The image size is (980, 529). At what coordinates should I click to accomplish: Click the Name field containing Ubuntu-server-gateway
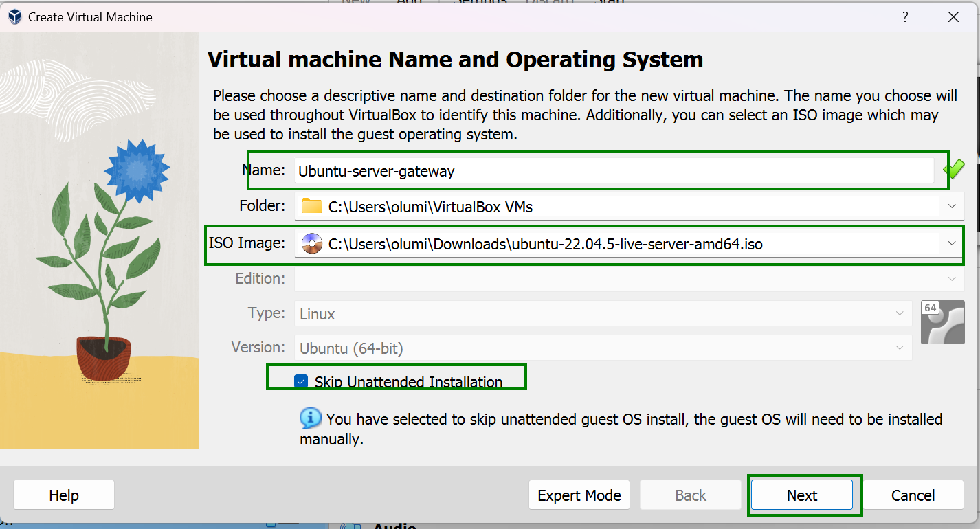click(x=614, y=170)
